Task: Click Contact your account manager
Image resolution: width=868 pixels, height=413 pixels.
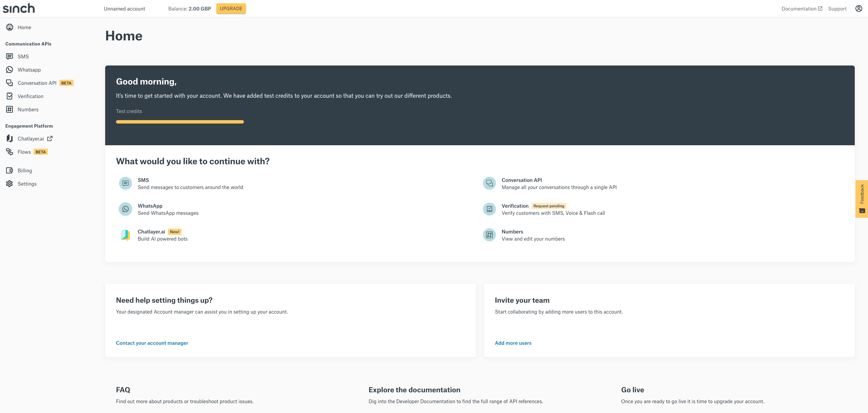Action: 152,343
